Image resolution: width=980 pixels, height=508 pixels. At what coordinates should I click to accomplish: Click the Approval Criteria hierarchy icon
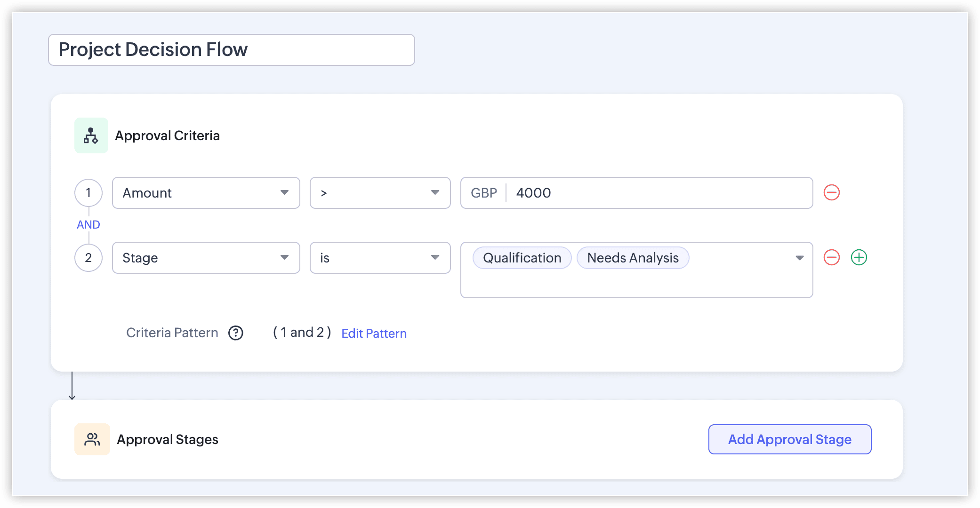[x=91, y=135]
